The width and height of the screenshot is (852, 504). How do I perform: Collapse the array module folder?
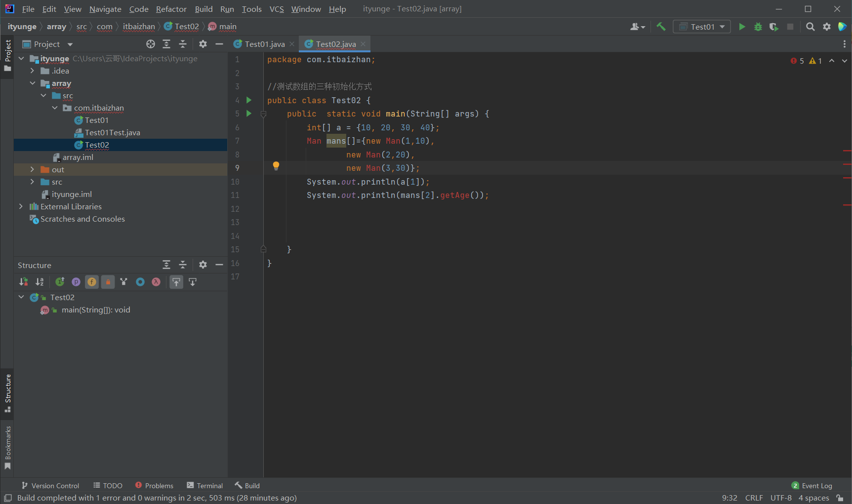[32, 83]
